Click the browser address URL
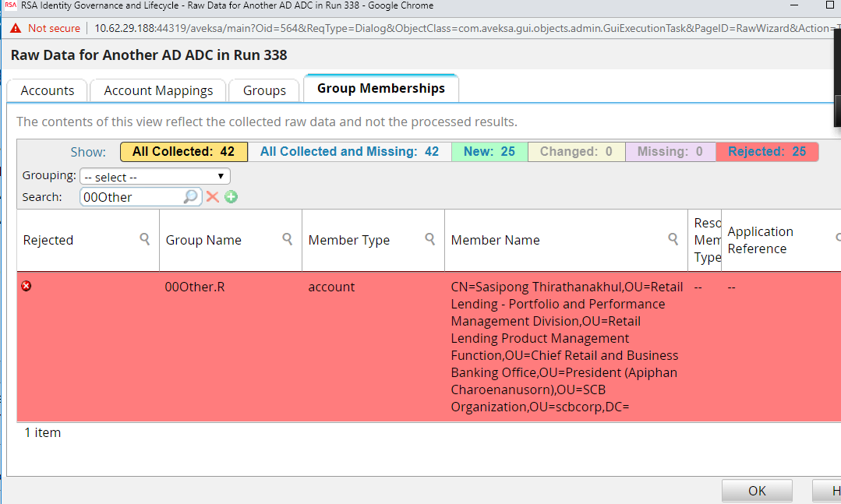Viewport: 841px width, 504px height. [x=465, y=28]
